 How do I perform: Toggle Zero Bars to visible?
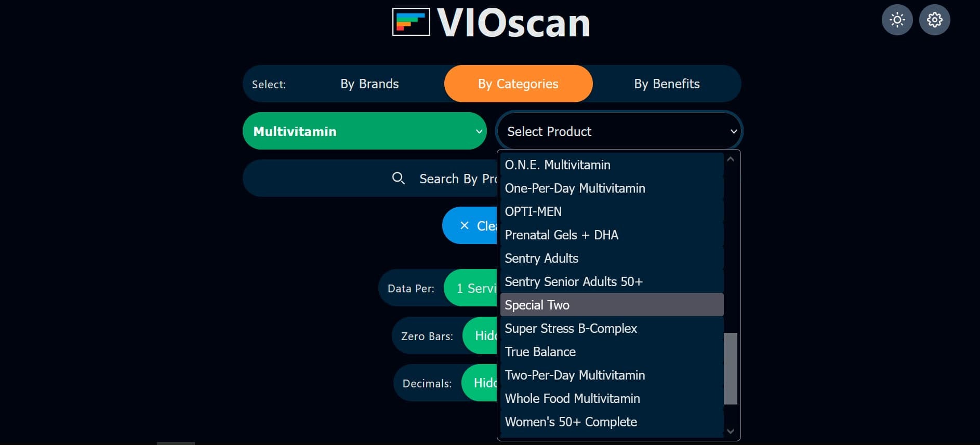pyautogui.click(x=483, y=336)
